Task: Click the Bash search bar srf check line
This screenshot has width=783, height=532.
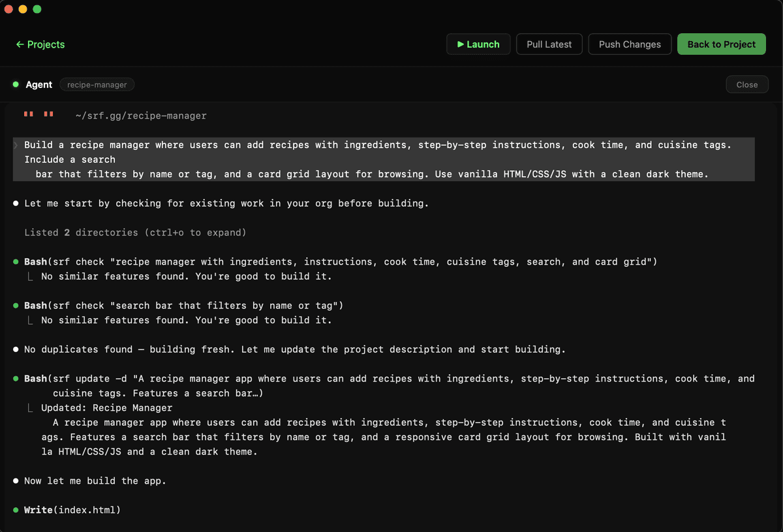Action: click(x=183, y=306)
